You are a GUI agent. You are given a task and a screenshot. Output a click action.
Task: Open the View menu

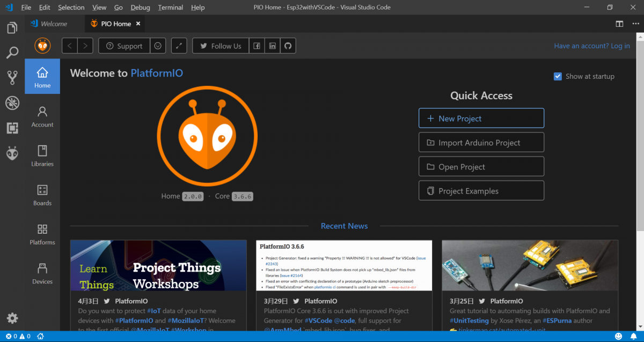(x=99, y=8)
